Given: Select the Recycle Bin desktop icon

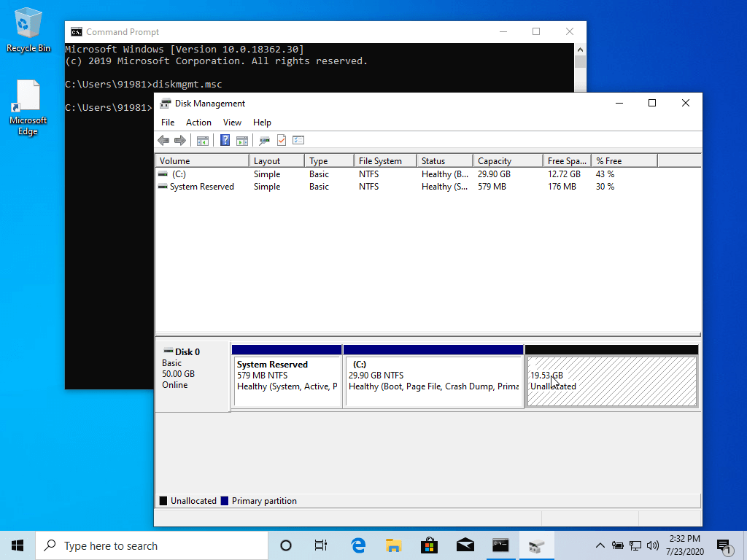Looking at the screenshot, I should [28, 30].
